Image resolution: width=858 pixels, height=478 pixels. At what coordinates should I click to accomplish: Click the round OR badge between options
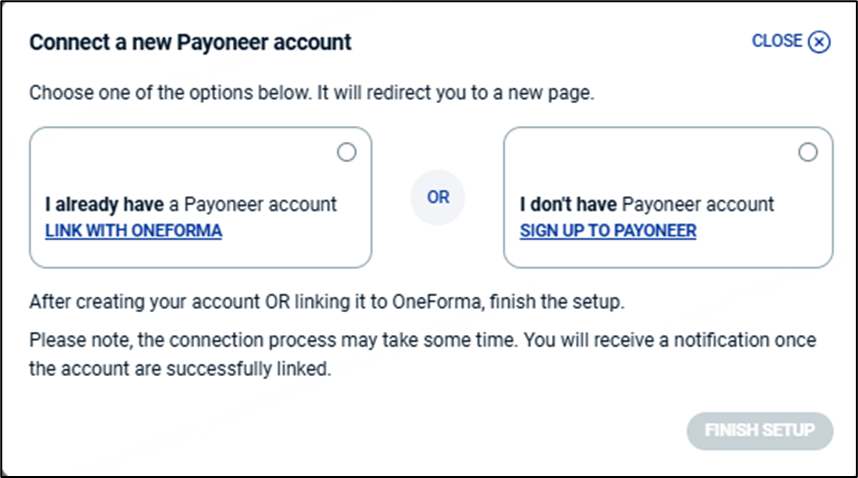point(438,197)
